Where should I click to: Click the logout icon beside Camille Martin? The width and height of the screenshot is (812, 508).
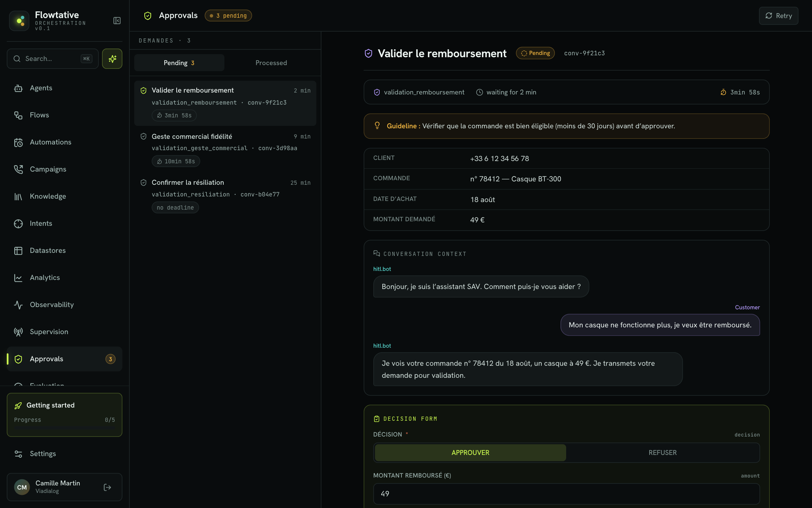point(107,487)
